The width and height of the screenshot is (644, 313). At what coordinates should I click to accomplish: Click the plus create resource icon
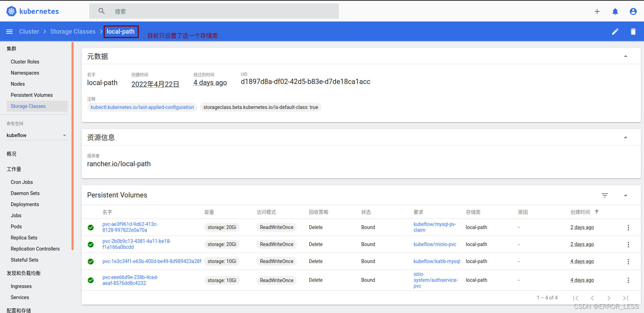[x=597, y=11]
